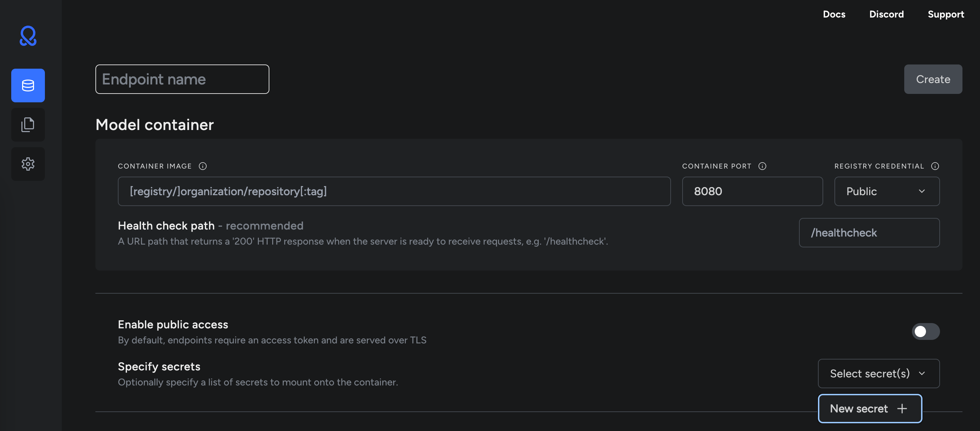Click the info icon next to Container Port
Viewport: 980px width, 431px height.
(762, 166)
